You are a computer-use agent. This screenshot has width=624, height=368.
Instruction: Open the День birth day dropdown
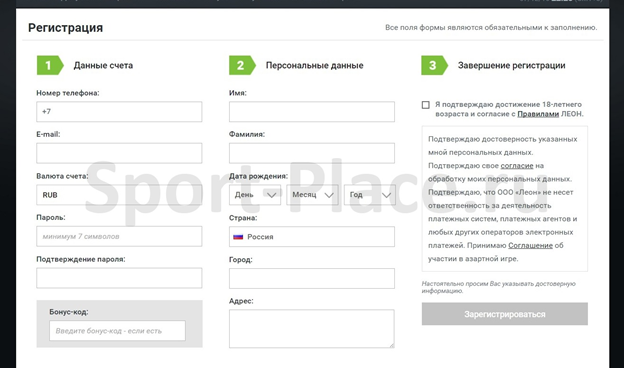[255, 195]
